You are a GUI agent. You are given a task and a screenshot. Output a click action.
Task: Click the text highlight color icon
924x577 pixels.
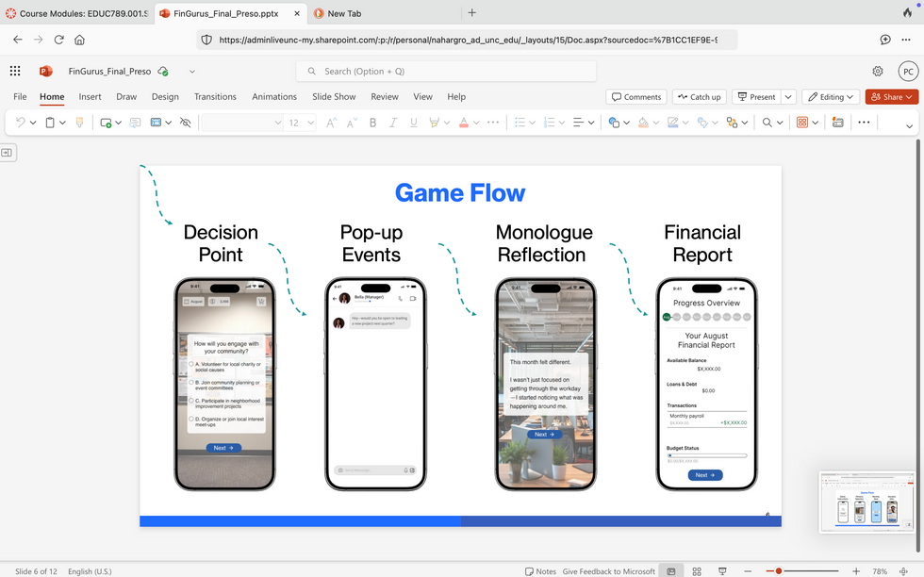click(435, 123)
